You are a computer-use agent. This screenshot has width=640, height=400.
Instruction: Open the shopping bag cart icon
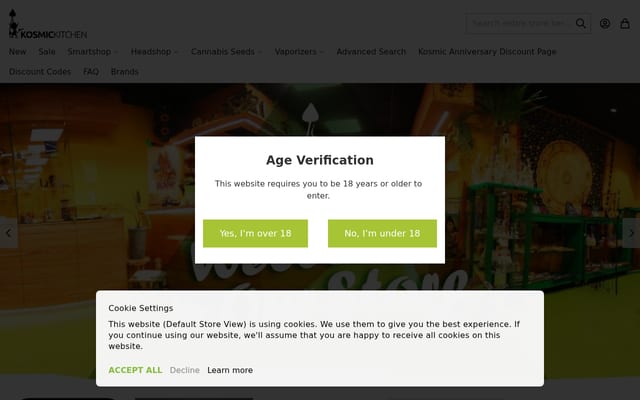coord(625,23)
